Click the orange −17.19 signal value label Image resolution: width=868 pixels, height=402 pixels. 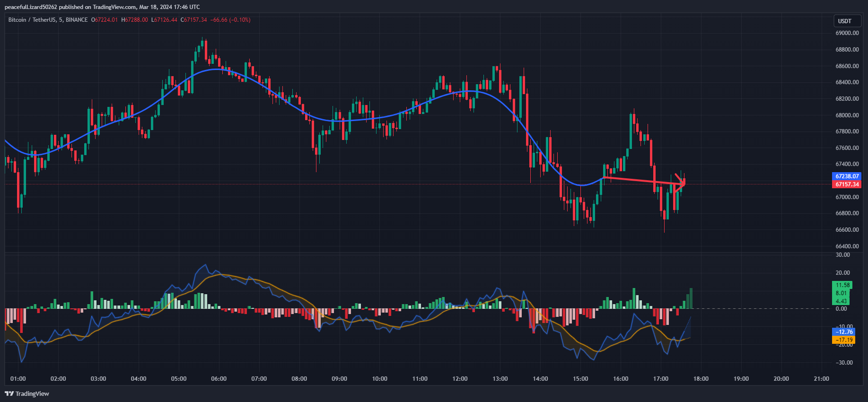click(843, 340)
